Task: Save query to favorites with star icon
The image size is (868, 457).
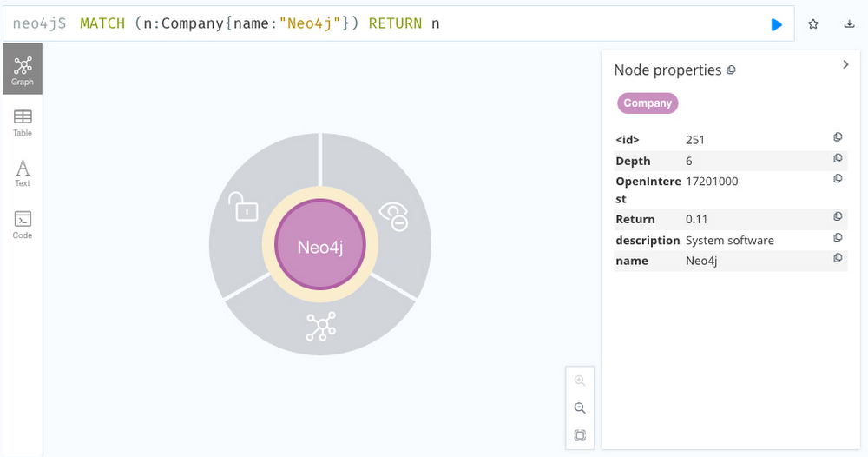Action: [x=812, y=24]
